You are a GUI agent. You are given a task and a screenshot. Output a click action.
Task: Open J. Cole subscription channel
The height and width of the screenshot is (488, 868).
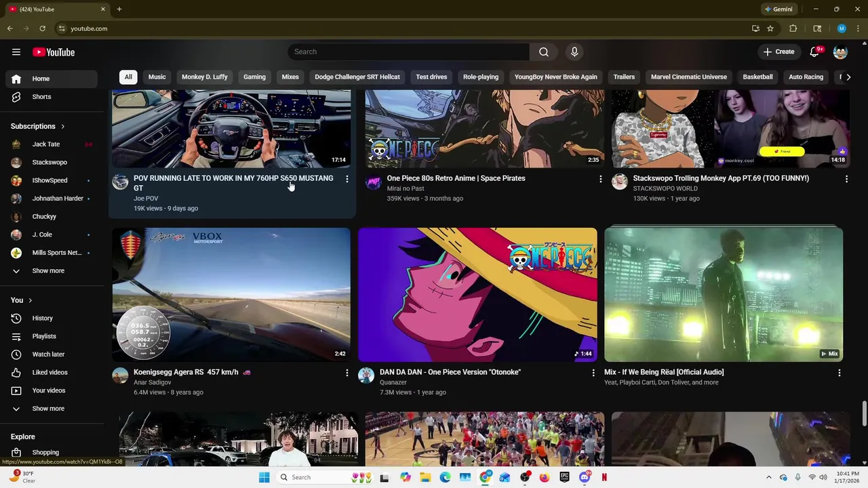(x=52, y=235)
